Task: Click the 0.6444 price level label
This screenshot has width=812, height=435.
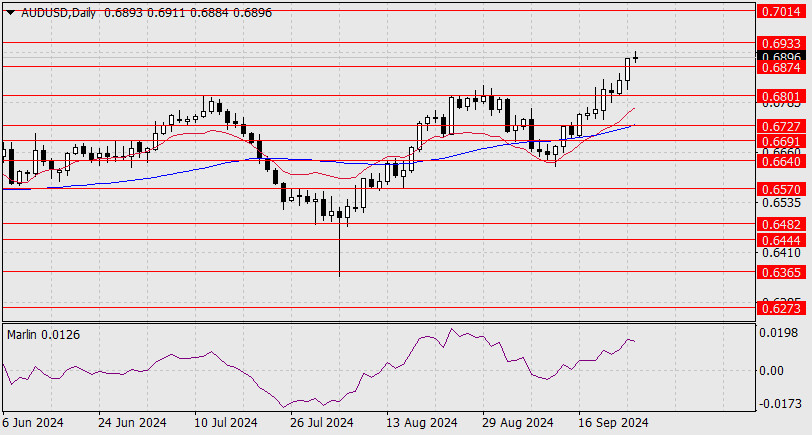Action: (x=782, y=240)
